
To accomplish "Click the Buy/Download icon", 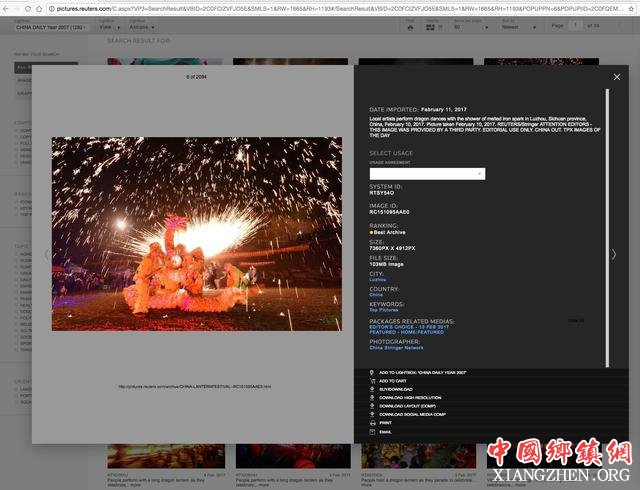I will (370, 390).
